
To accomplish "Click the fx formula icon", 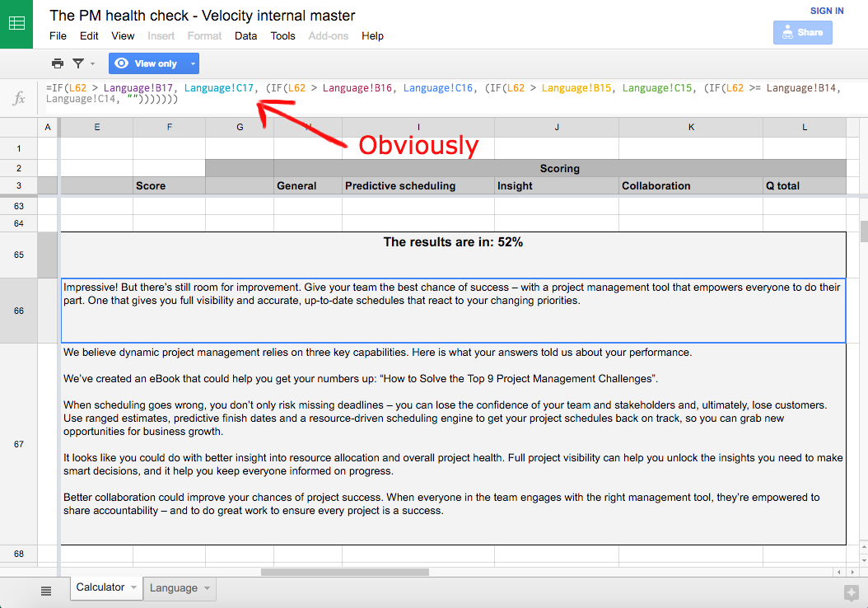I will coord(19,98).
